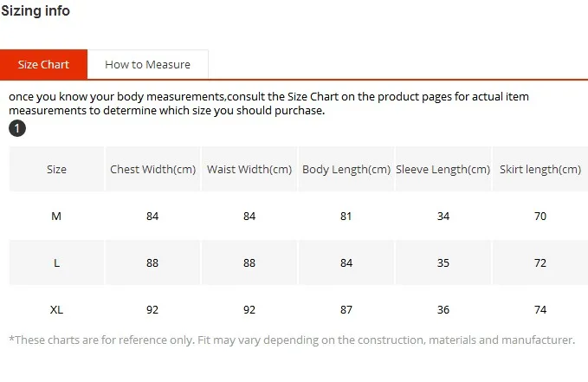Click the Sizing info heading

click(36, 10)
